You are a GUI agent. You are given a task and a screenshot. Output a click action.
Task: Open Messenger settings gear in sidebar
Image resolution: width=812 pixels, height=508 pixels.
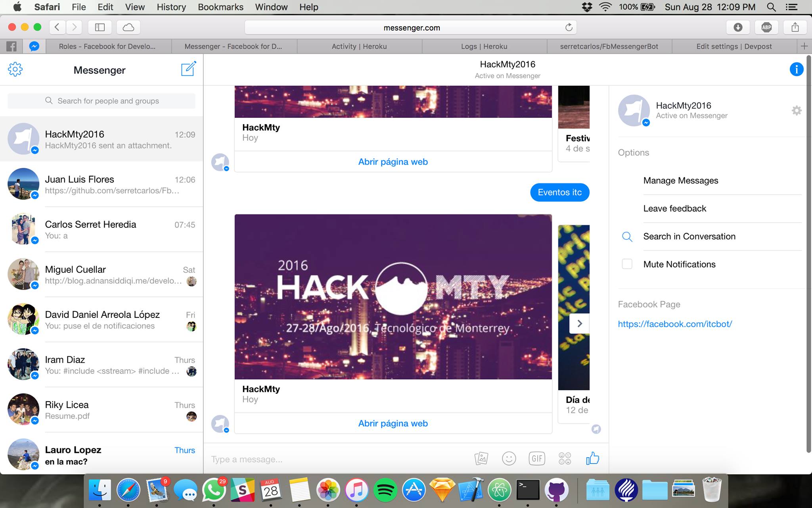[15, 69]
